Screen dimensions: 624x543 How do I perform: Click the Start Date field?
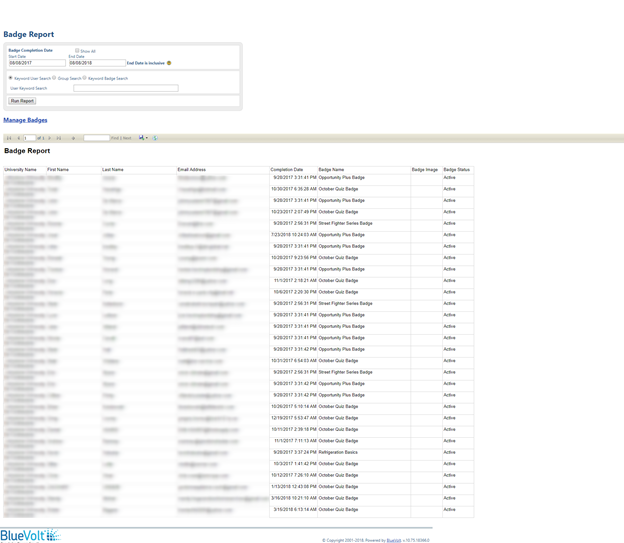click(37, 63)
